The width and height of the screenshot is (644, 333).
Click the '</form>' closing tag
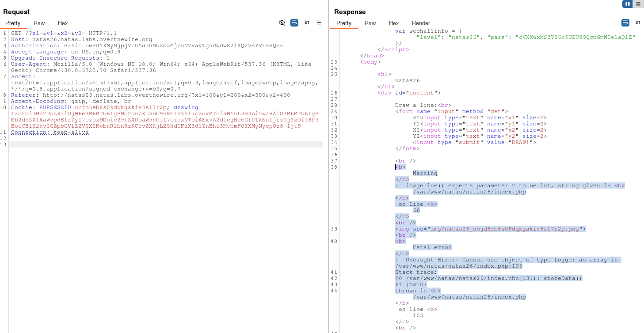(408, 148)
